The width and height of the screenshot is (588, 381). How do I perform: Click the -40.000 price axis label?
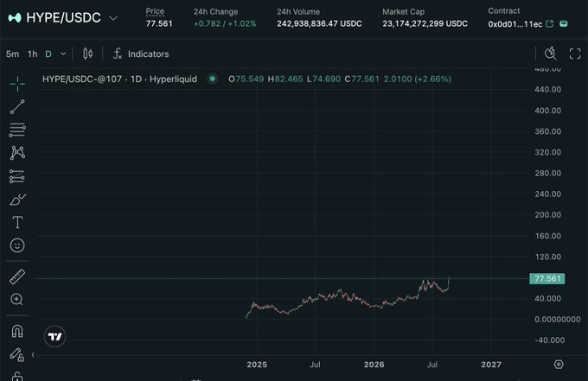[x=549, y=340]
